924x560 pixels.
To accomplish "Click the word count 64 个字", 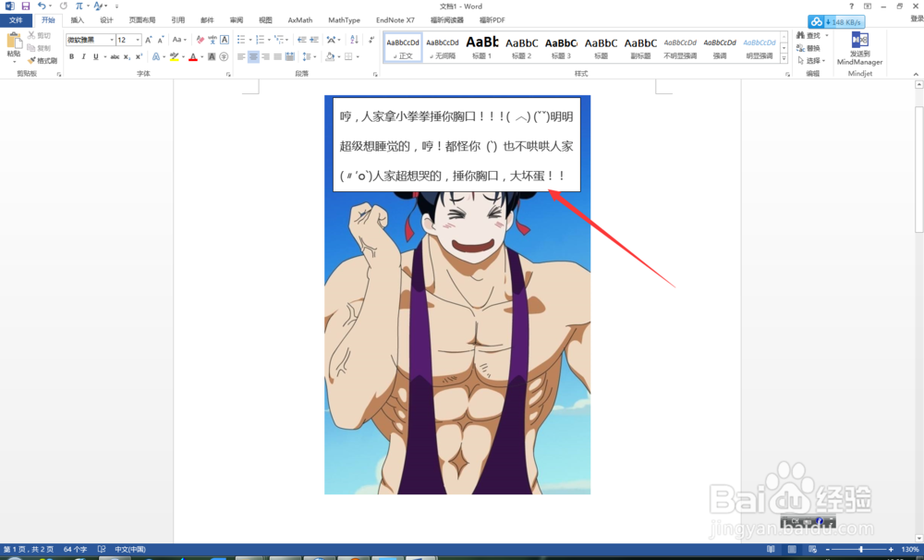I will pos(75,549).
